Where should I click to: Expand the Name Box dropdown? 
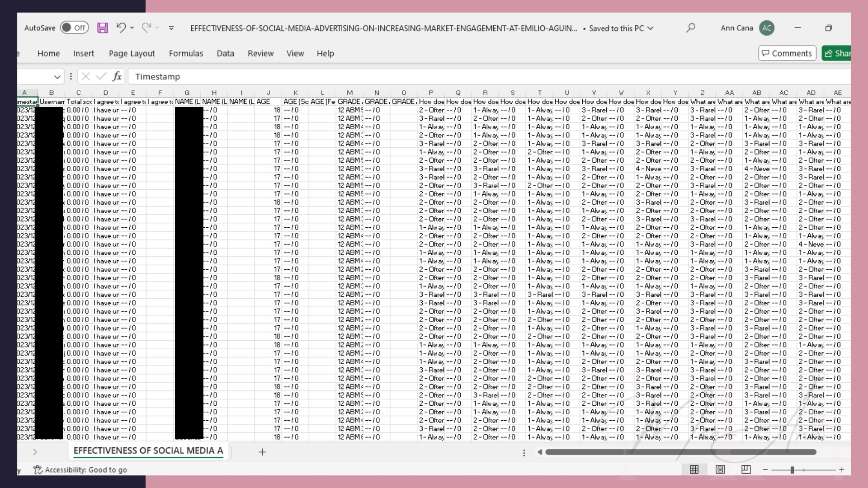(57, 77)
